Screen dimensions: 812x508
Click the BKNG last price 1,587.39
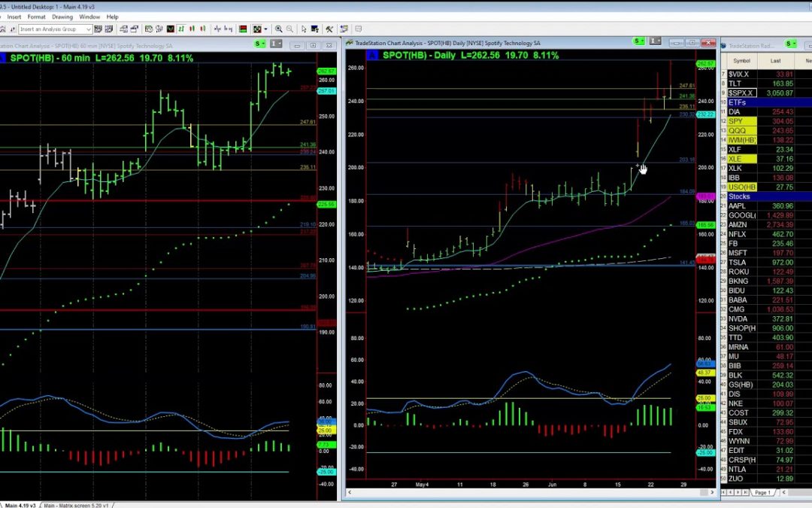[x=780, y=281]
